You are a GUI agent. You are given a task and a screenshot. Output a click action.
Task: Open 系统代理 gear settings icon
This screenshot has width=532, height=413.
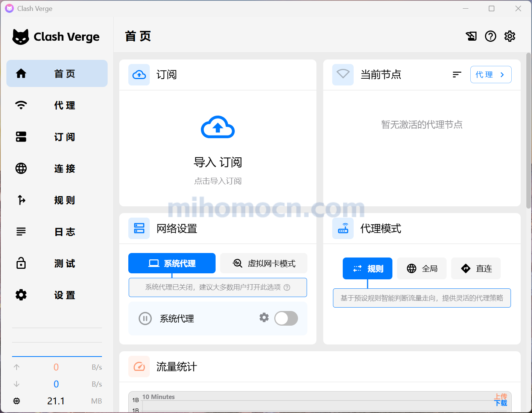(264, 317)
